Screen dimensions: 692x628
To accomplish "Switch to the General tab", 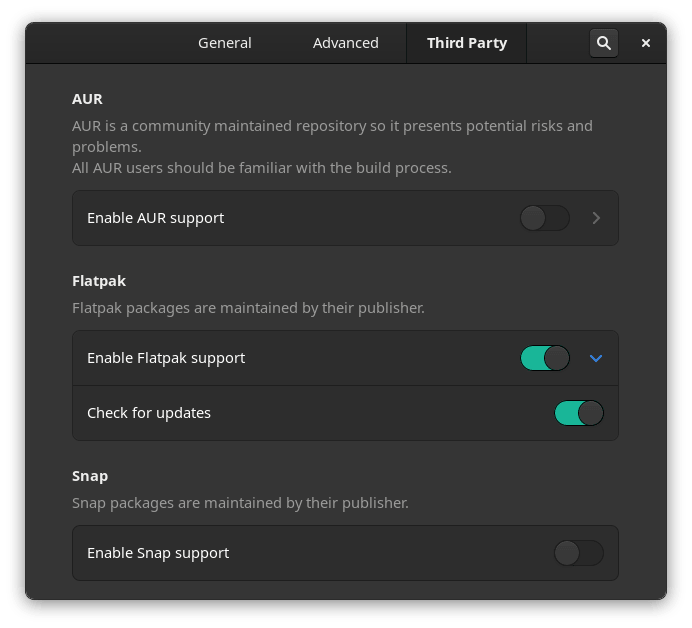I will (x=225, y=43).
